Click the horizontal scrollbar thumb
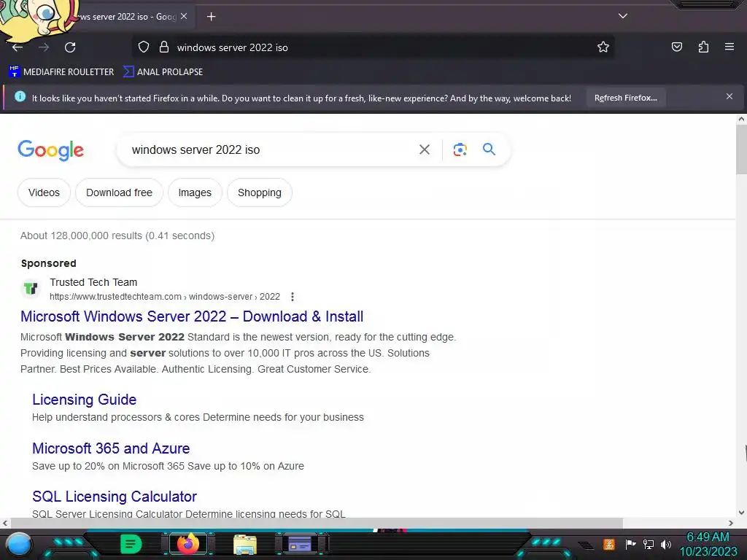This screenshot has width=747, height=560. pyautogui.click(x=315, y=523)
